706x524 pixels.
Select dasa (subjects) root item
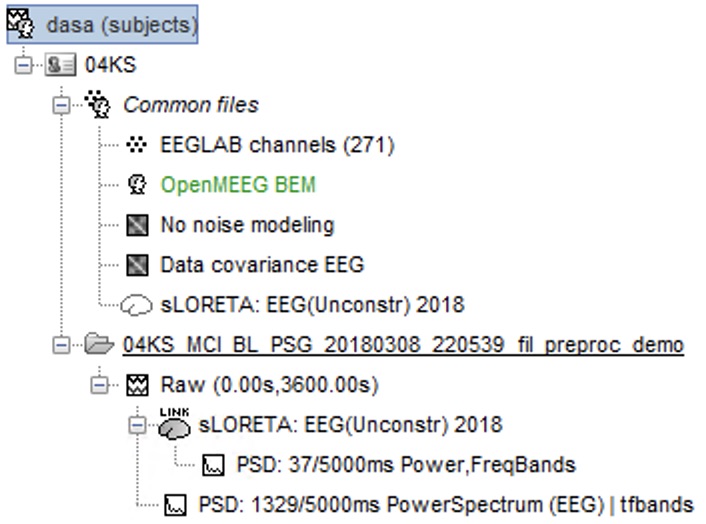pos(102,24)
